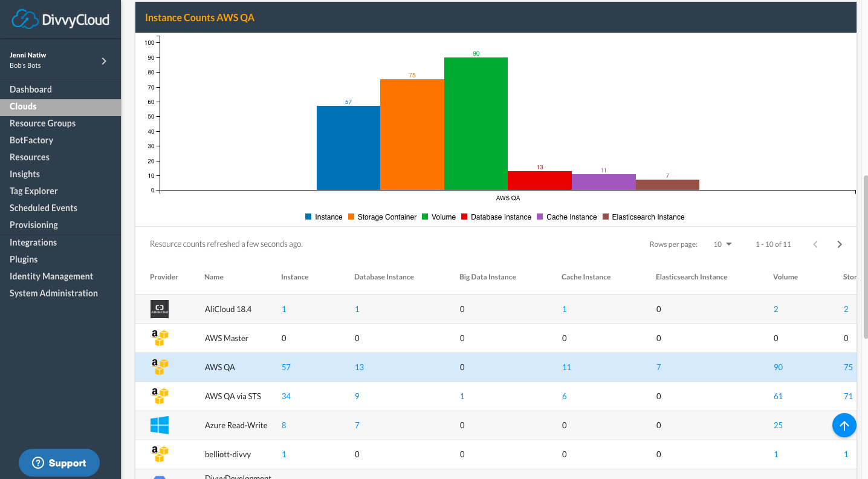Click the brown Elasticsearch Instance bar
Screen dimensions: 868x479
click(667, 185)
